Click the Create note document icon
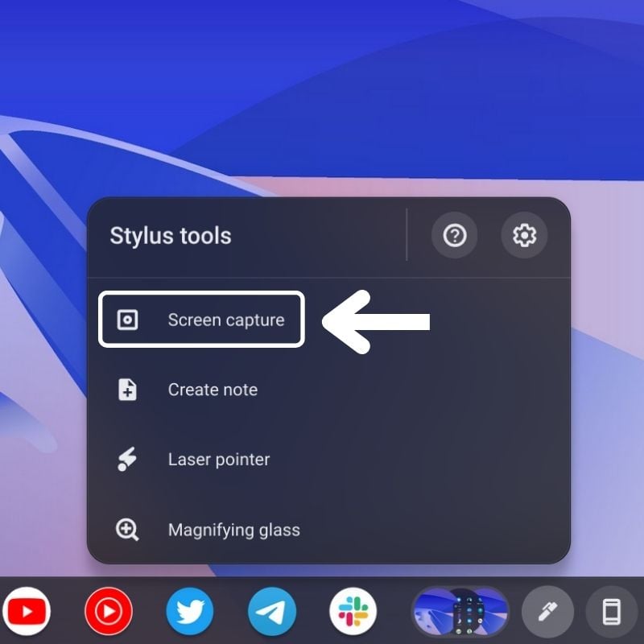Image resolution: width=644 pixels, height=644 pixels. [x=127, y=390]
